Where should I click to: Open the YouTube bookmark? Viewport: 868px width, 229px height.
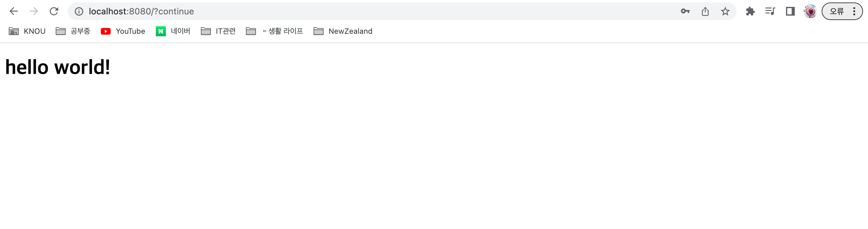123,31
